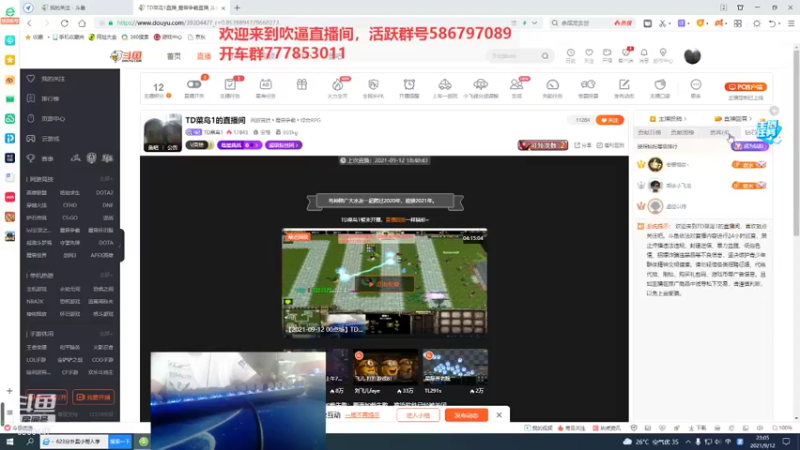Expand the 直播回看 section

(x=733, y=119)
